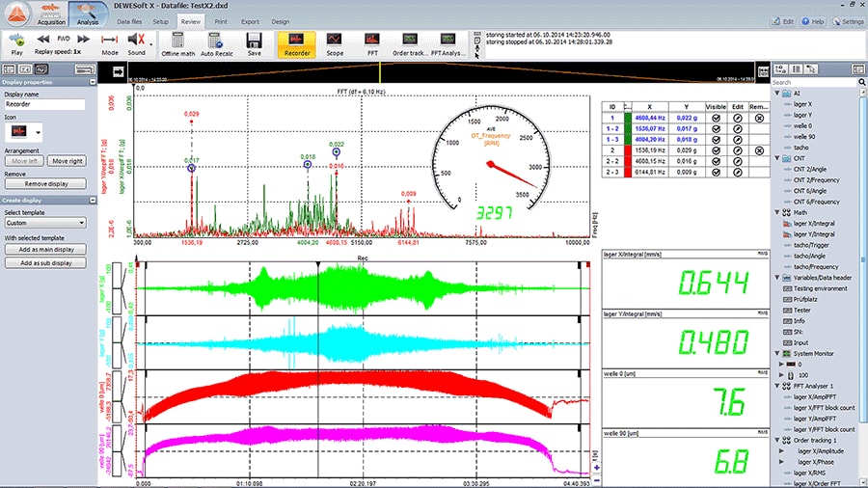
Task: Collapse the Math channel group
Action: click(x=777, y=212)
